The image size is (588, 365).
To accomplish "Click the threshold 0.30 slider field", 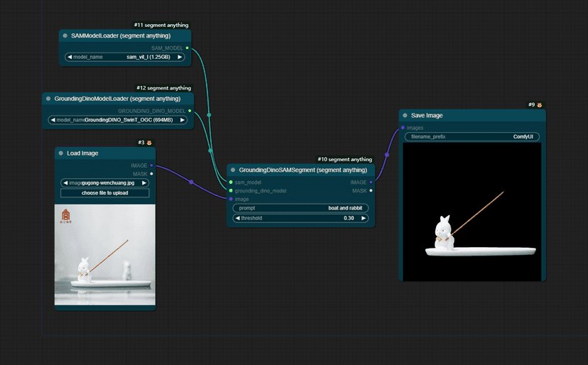I will point(300,218).
